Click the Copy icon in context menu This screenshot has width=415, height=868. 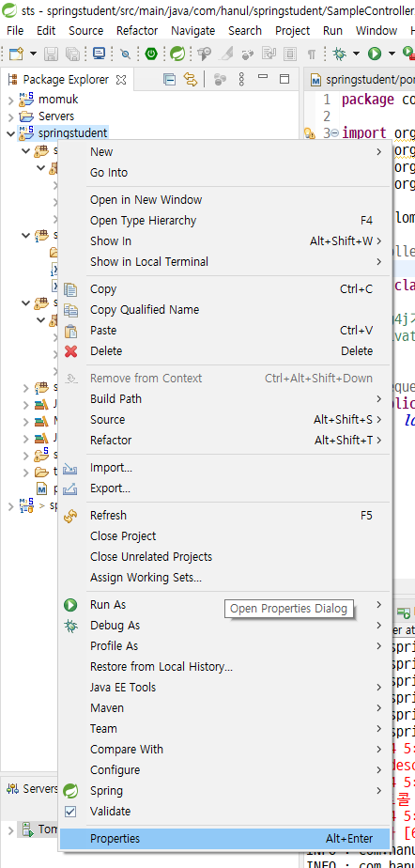70,289
